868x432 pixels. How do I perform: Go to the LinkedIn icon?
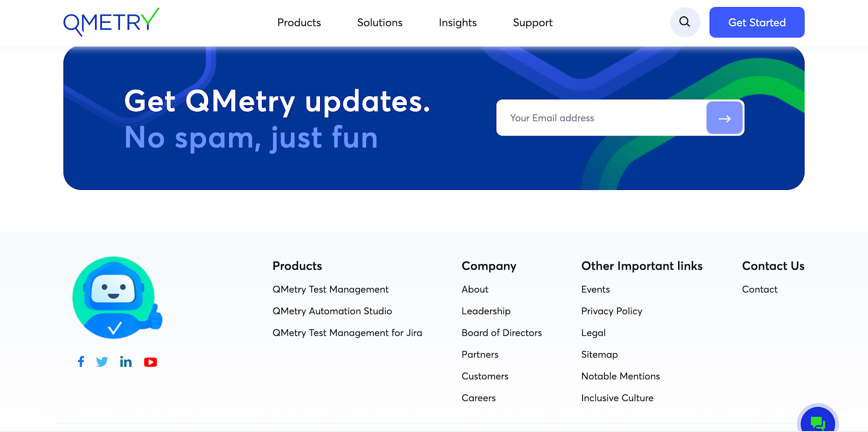[126, 361]
